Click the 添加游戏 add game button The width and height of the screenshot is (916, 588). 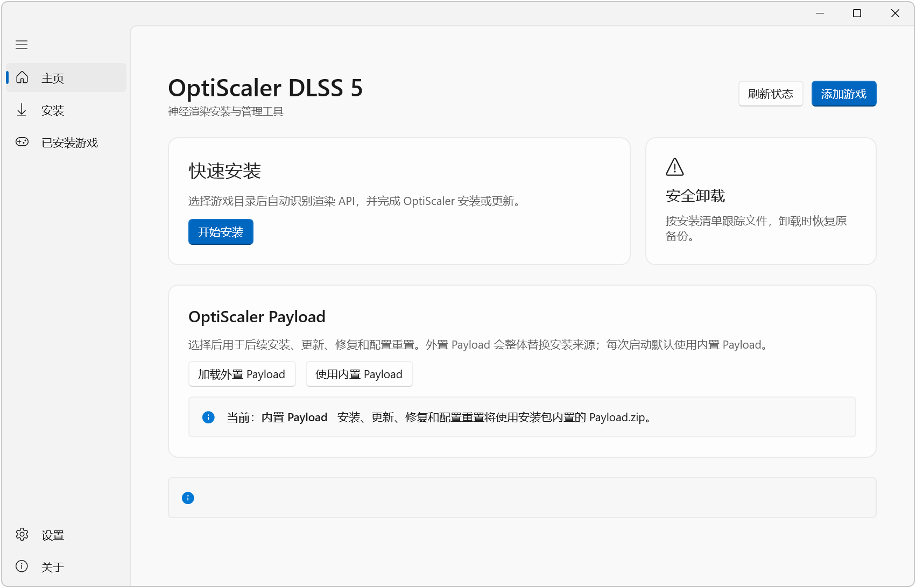tap(844, 94)
